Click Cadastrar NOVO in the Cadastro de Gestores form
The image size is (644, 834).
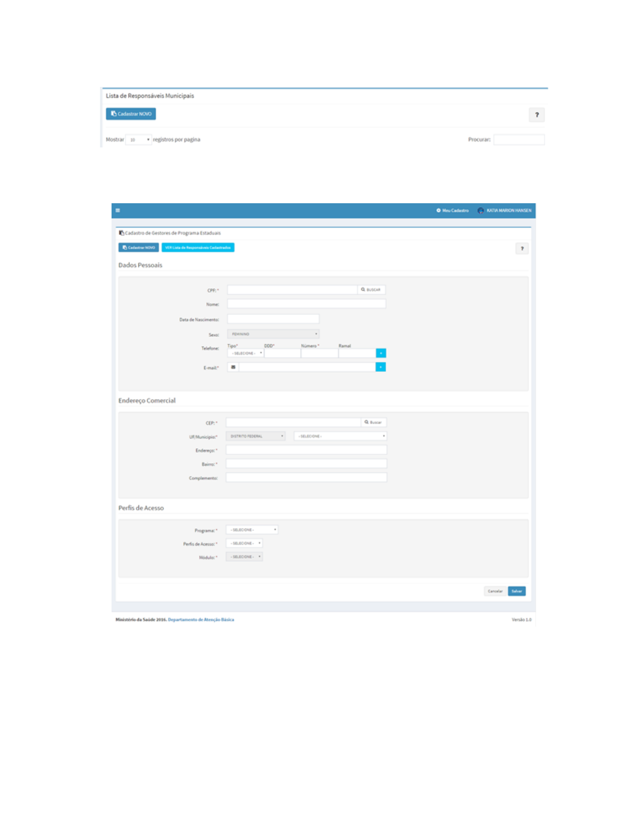pyautogui.click(x=138, y=247)
